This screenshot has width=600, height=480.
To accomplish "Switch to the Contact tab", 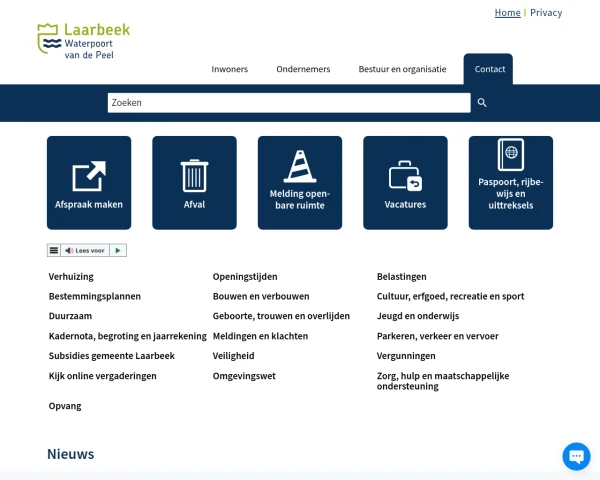I will pos(488,69).
